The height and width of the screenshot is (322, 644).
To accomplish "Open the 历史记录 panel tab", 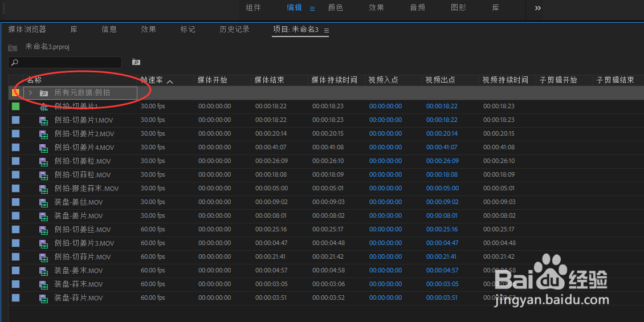I will 234,29.
